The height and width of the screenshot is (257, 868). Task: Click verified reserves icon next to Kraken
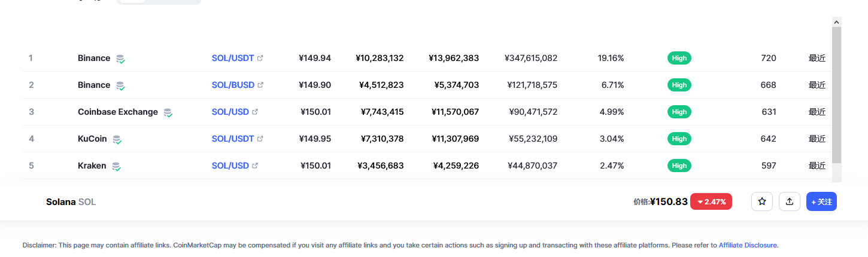[117, 166]
